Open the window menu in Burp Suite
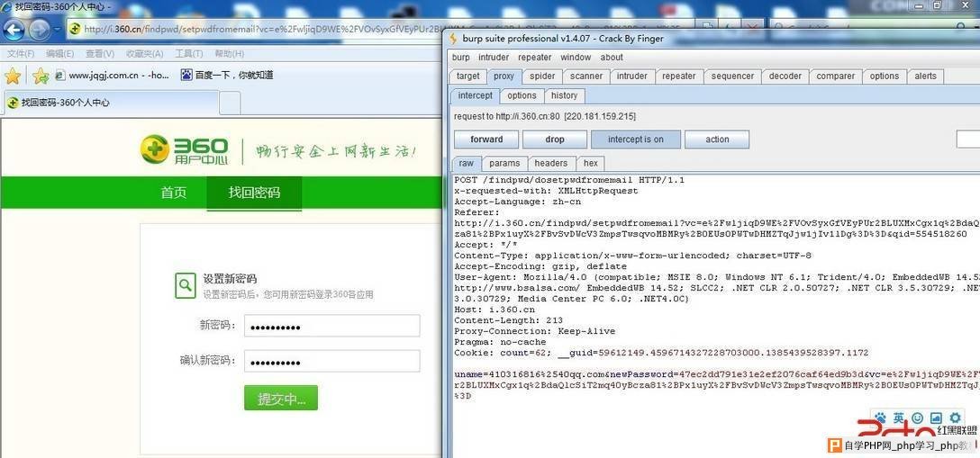 [x=576, y=58]
